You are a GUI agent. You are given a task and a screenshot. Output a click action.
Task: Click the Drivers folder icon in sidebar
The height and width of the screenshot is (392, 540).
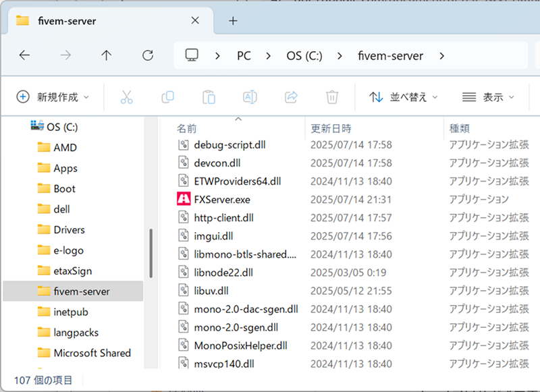pyautogui.click(x=44, y=229)
